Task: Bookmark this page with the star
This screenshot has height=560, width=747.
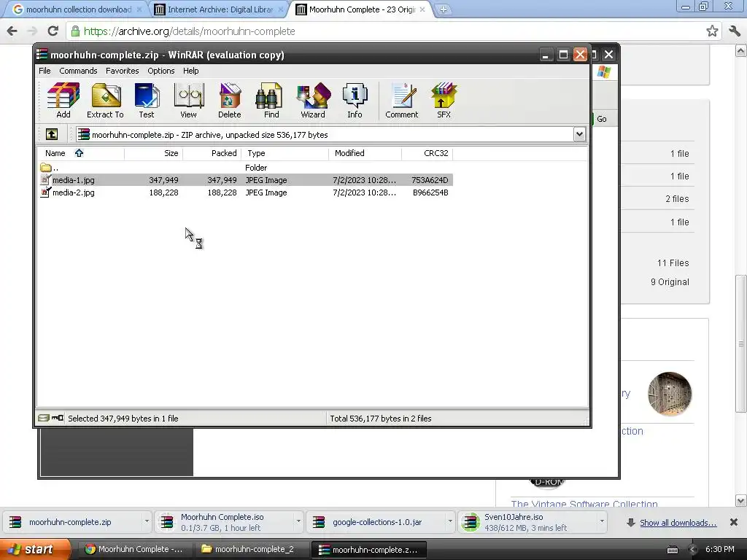Action: pos(712,31)
